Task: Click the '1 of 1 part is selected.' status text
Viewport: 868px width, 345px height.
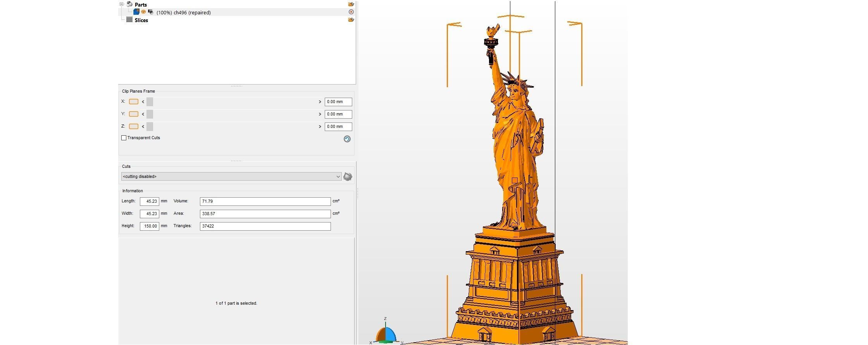Action: [x=236, y=304]
